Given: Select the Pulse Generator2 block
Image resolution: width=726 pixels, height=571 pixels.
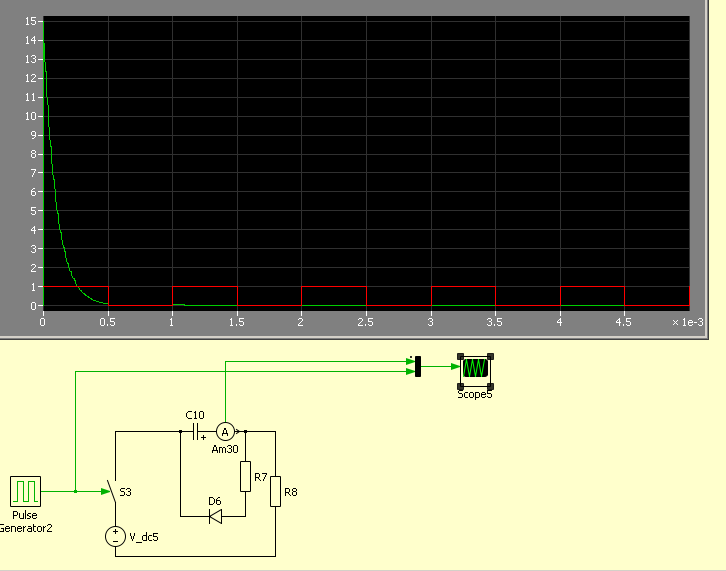Looking at the screenshot, I should tap(25, 491).
